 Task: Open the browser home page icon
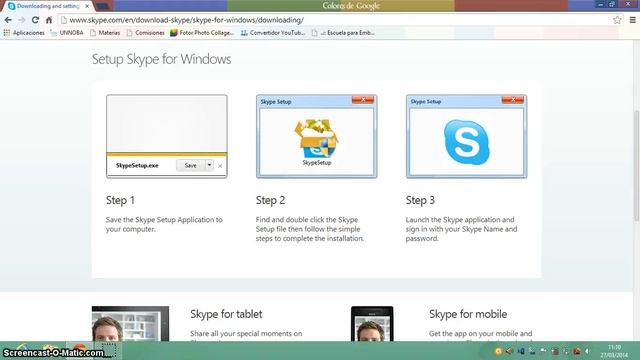pos(49,20)
